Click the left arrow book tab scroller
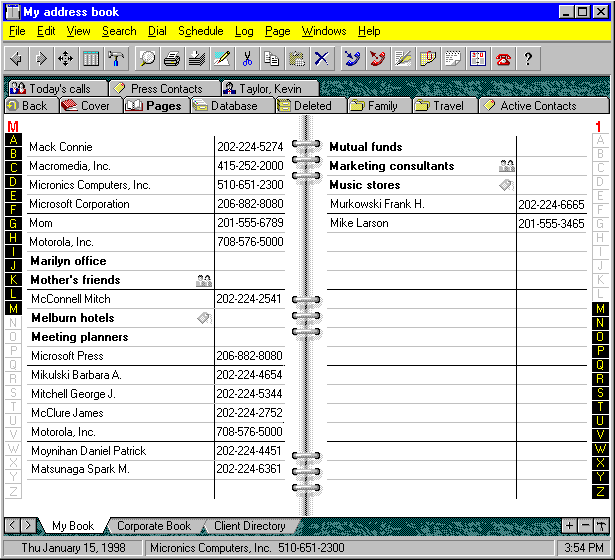 click(x=12, y=525)
